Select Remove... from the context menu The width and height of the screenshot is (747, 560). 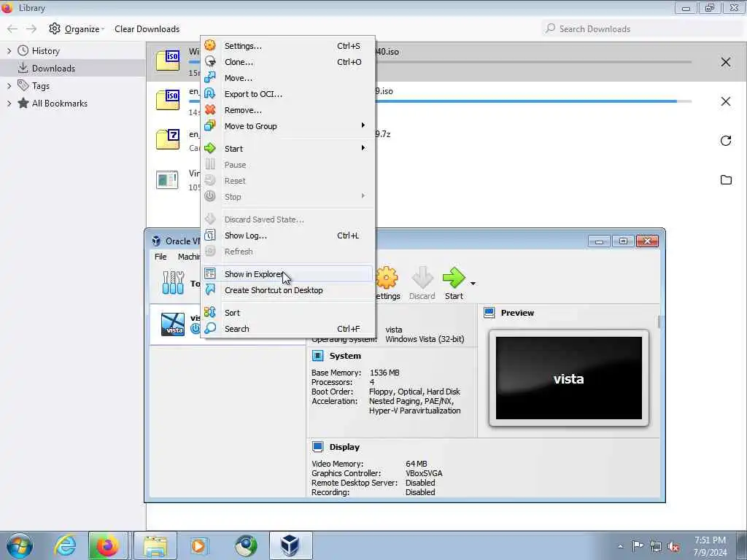pyautogui.click(x=287, y=110)
